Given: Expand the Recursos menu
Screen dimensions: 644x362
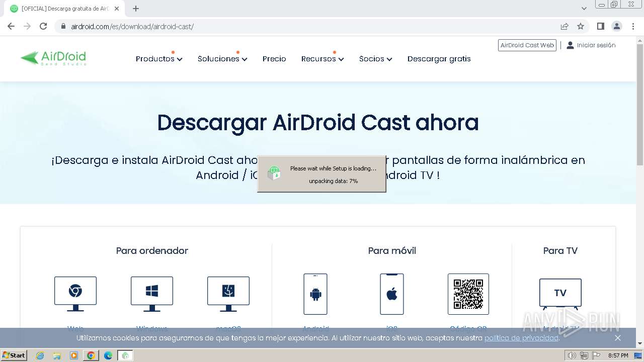Looking at the screenshot, I should pos(323,59).
